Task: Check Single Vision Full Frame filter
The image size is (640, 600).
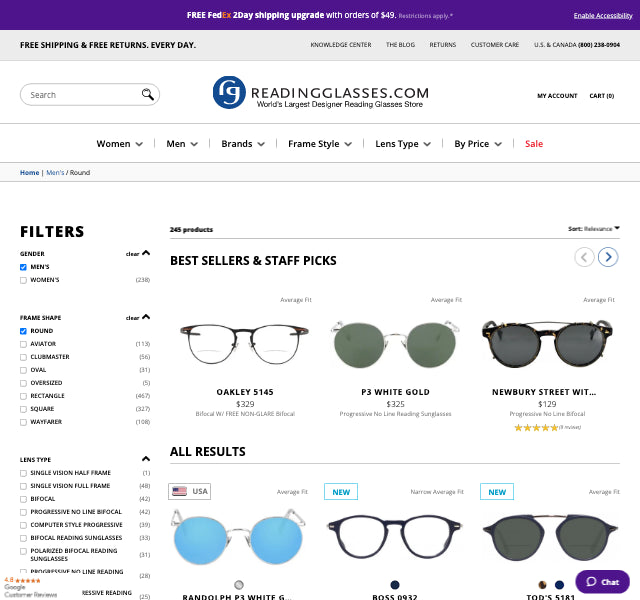Action: (23, 486)
